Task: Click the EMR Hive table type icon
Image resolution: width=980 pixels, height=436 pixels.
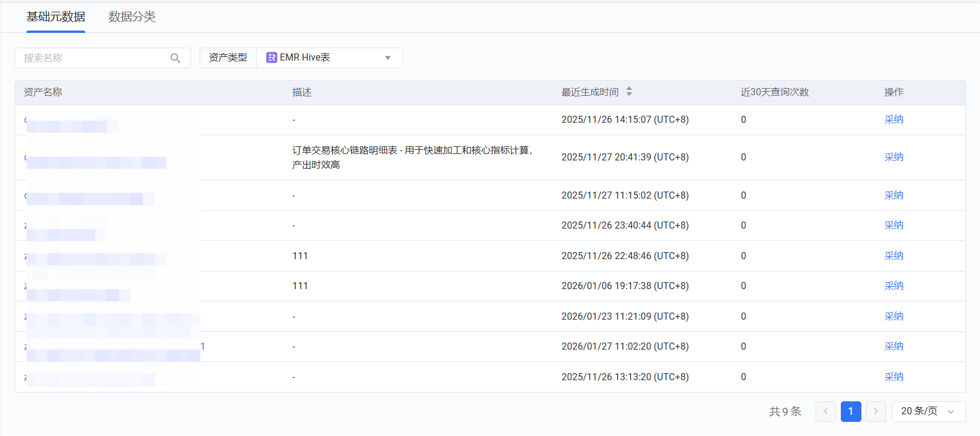Action: [271, 58]
